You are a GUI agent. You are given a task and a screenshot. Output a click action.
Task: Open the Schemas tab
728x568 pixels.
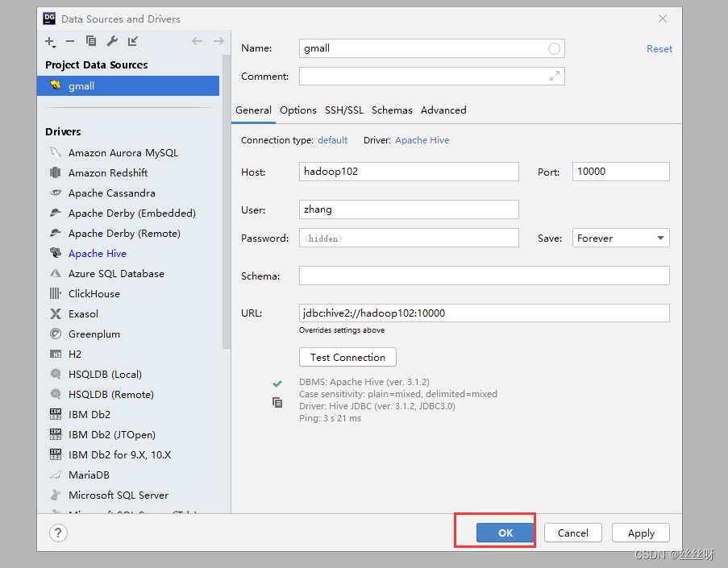pos(392,110)
